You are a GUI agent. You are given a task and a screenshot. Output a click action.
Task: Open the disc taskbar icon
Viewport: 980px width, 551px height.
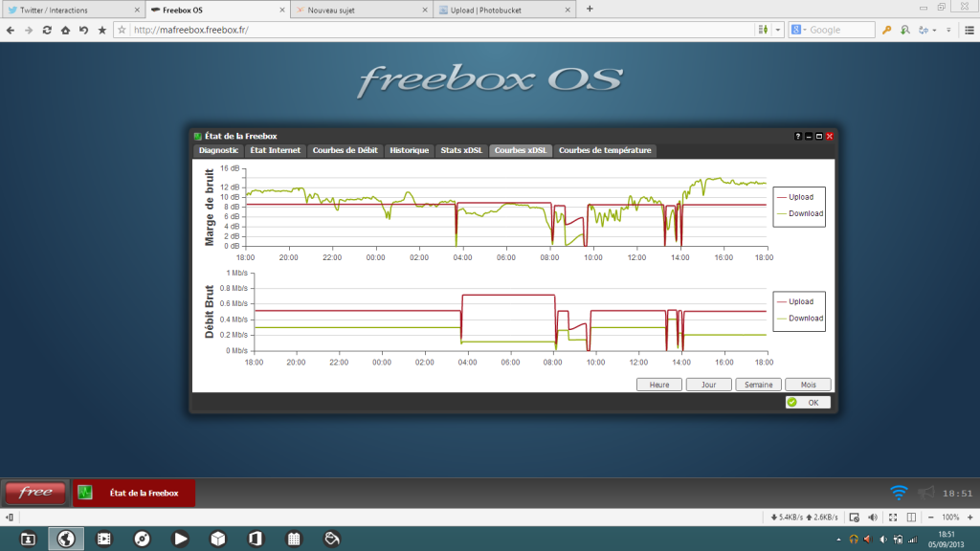pyautogui.click(x=142, y=539)
